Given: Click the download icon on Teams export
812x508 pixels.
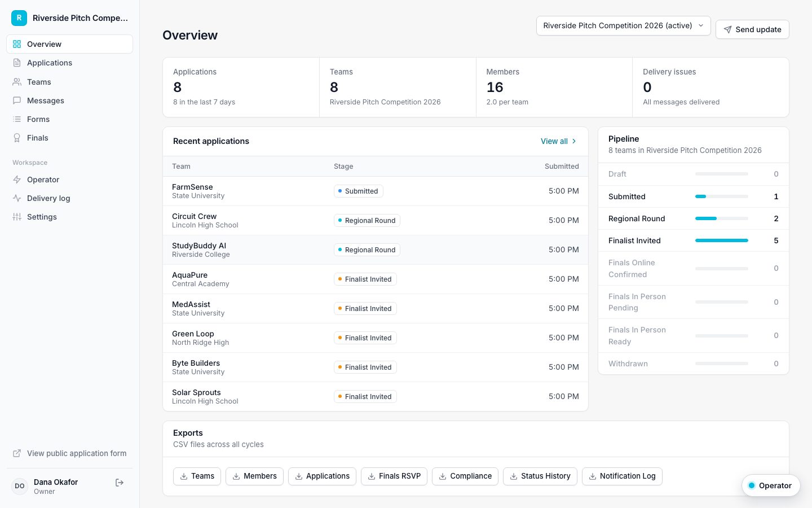Looking at the screenshot, I should coord(184,476).
